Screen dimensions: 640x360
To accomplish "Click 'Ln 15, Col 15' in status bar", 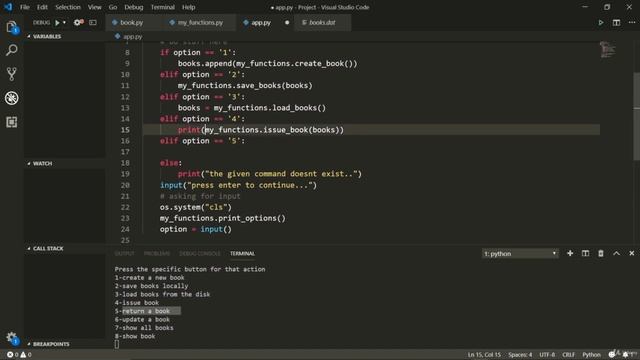I will [484, 355].
